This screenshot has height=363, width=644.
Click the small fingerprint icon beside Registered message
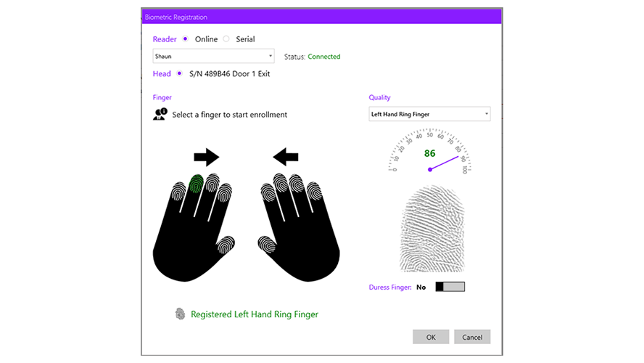click(180, 314)
